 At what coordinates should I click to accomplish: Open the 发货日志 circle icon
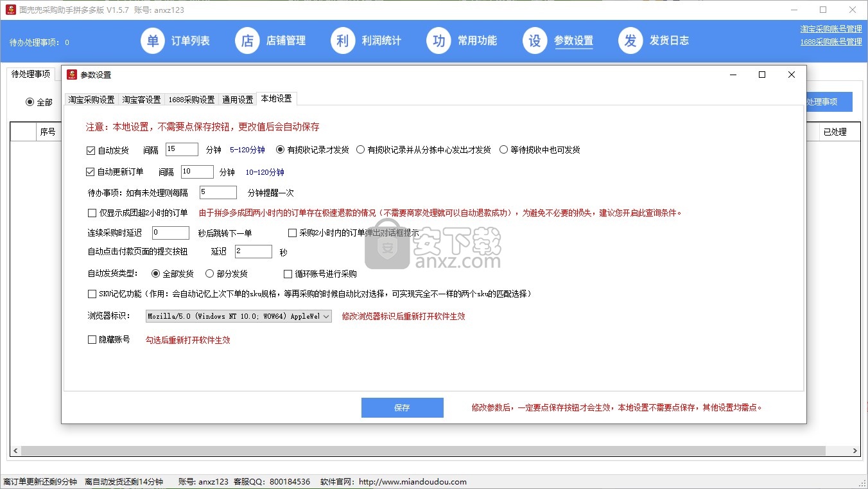coord(630,41)
